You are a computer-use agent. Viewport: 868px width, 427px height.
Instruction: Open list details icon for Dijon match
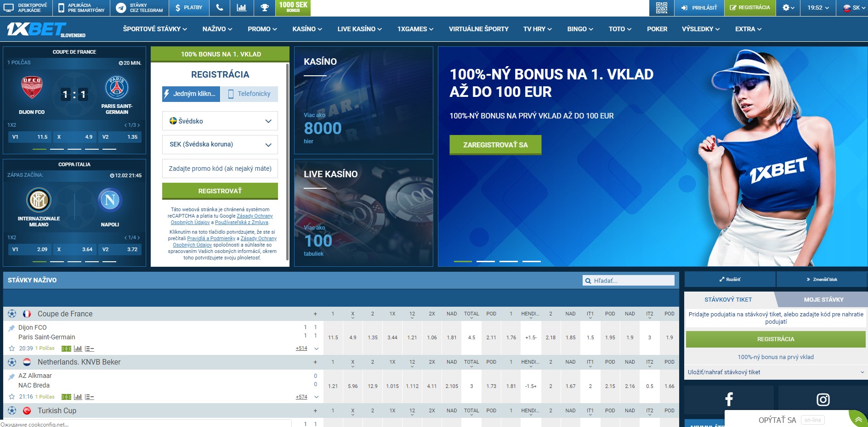point(90,349)
